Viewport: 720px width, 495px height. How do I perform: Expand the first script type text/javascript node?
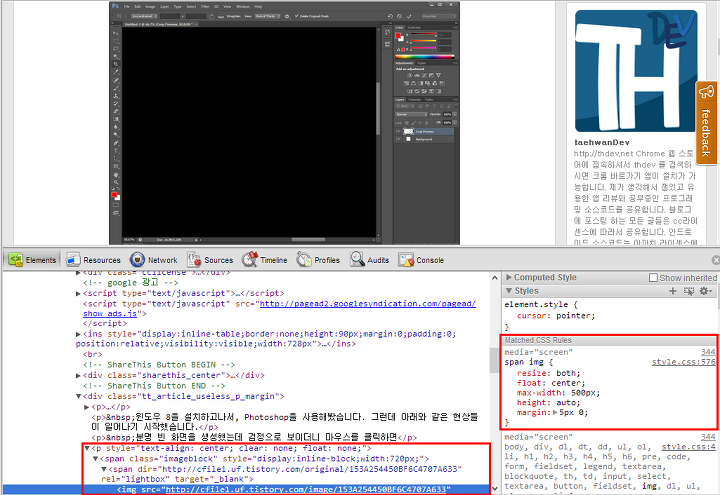[78, 293]
